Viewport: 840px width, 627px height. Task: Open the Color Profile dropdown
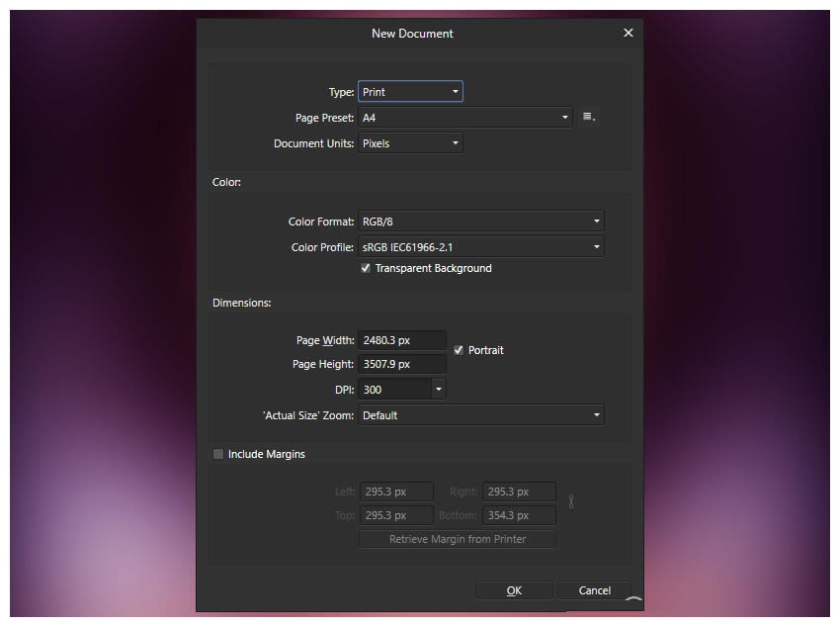[x=481, y=246]
